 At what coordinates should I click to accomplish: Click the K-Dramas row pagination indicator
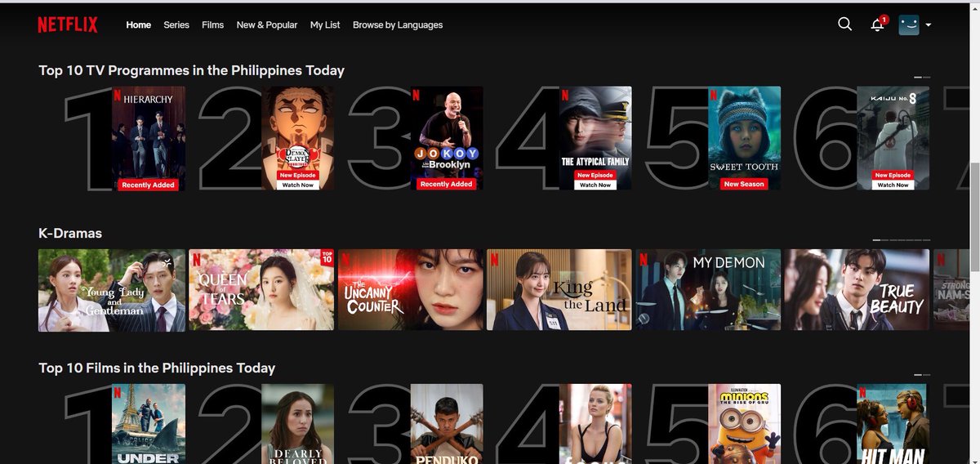pyautogui.click(x=902, y=240)
